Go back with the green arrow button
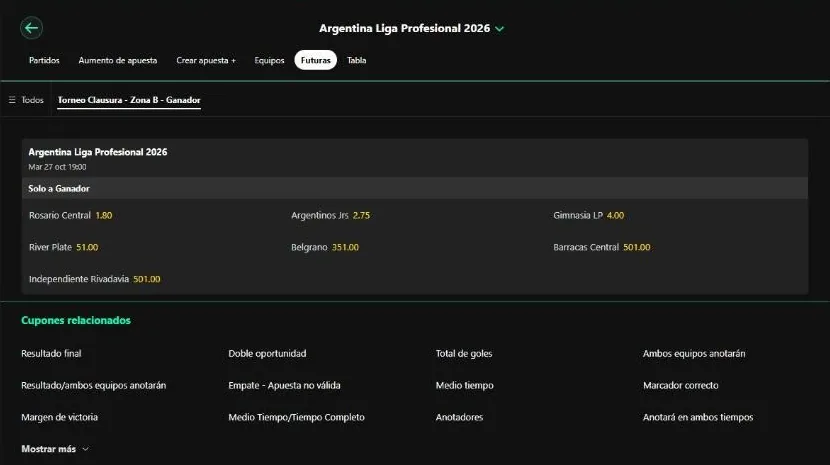830x465 pixels. (x=31, y=28)
